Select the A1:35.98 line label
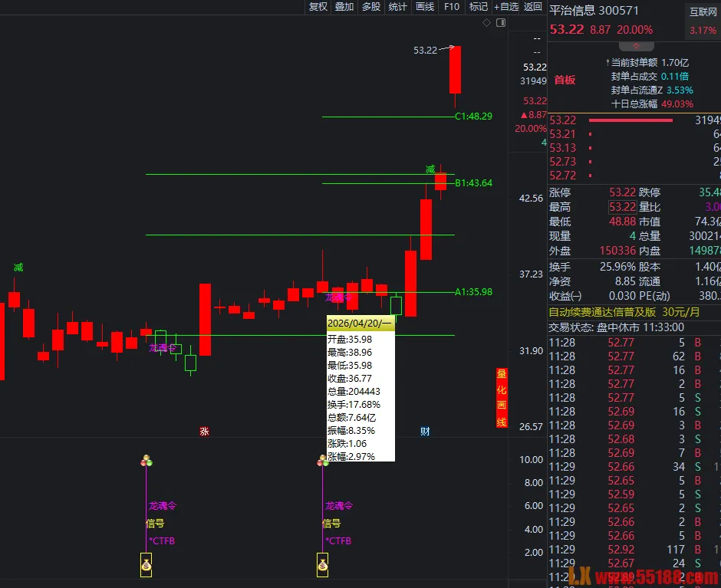The height and width of the screenshot is (588, 721). click(473, 292)
